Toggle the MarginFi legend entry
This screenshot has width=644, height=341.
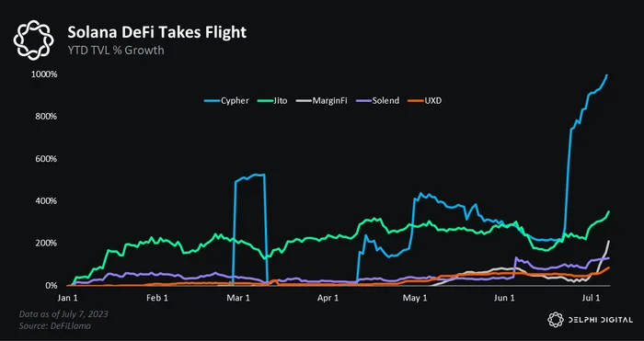pyautogui.click(x=321, y=100)
